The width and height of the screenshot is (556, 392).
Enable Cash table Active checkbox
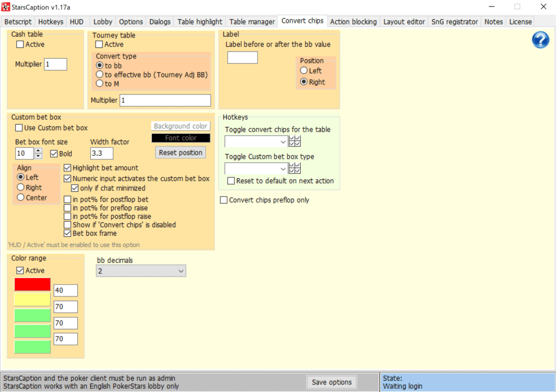tap(20, 45)
